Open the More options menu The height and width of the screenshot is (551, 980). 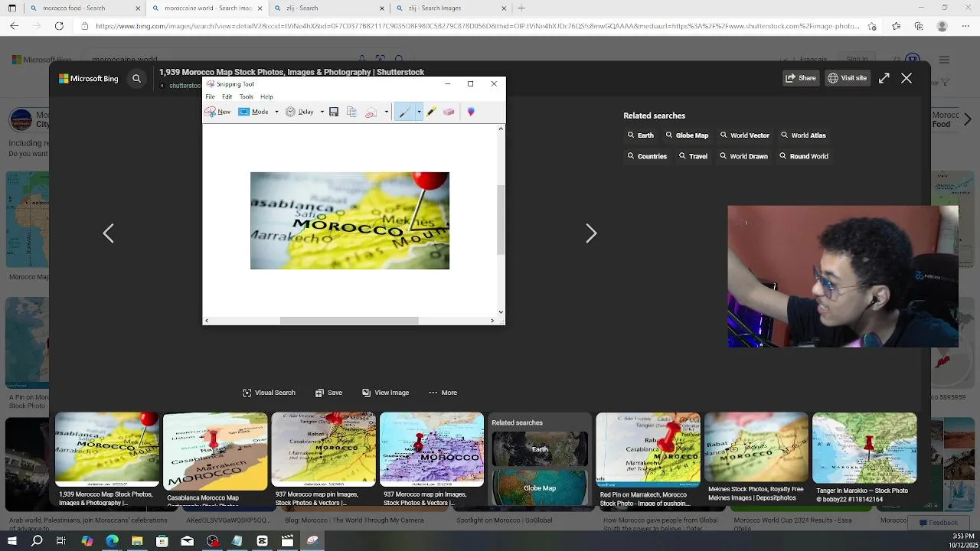[443, 393]
